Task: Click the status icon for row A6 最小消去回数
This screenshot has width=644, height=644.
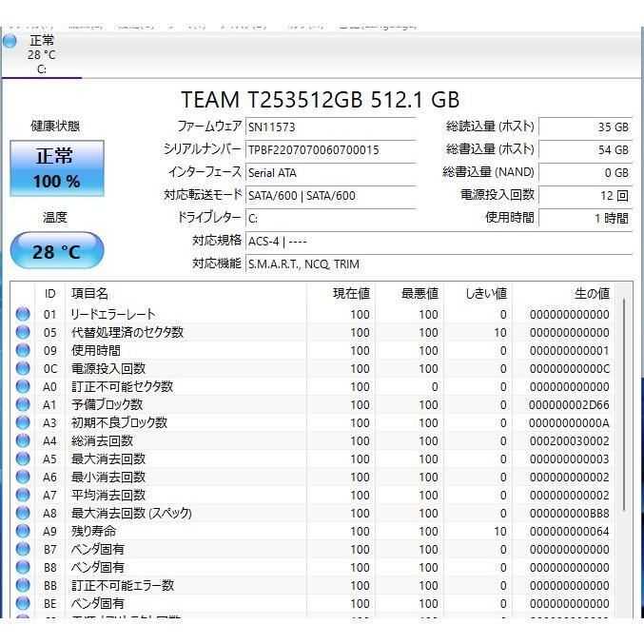Action: [23, 477]
